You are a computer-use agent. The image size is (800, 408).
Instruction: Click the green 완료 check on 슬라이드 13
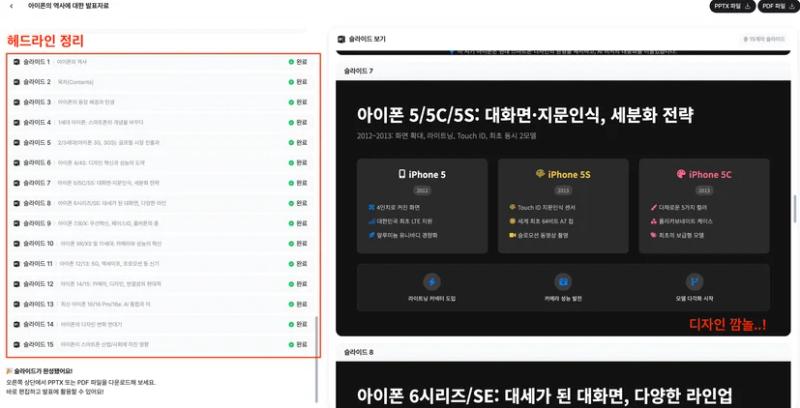pos(291,304)
